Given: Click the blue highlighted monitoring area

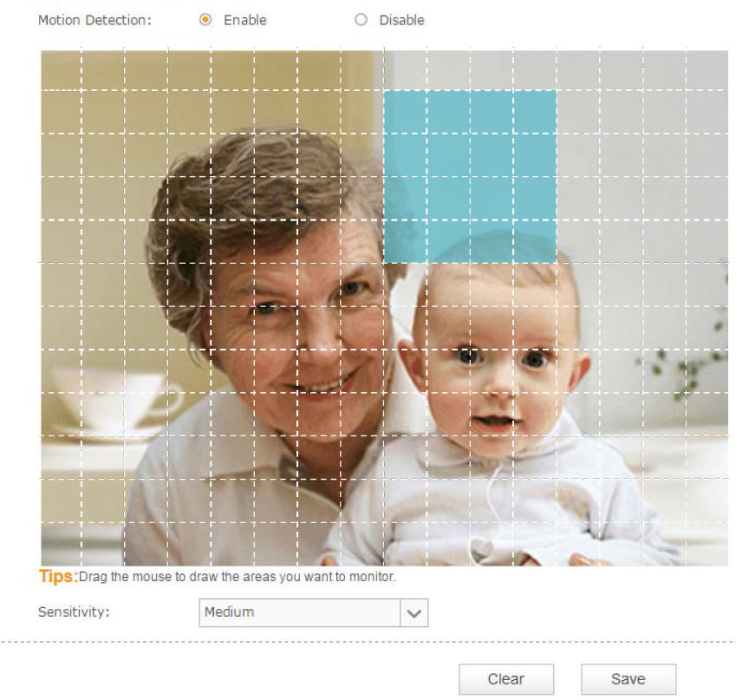Looking at the screenshot, I should [x=470, y=177].
